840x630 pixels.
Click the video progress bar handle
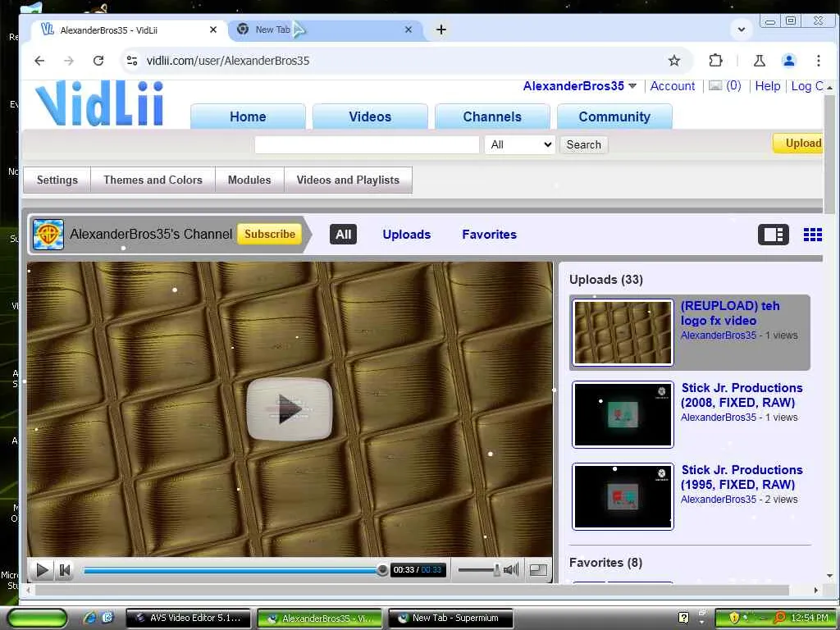point(382,570)
